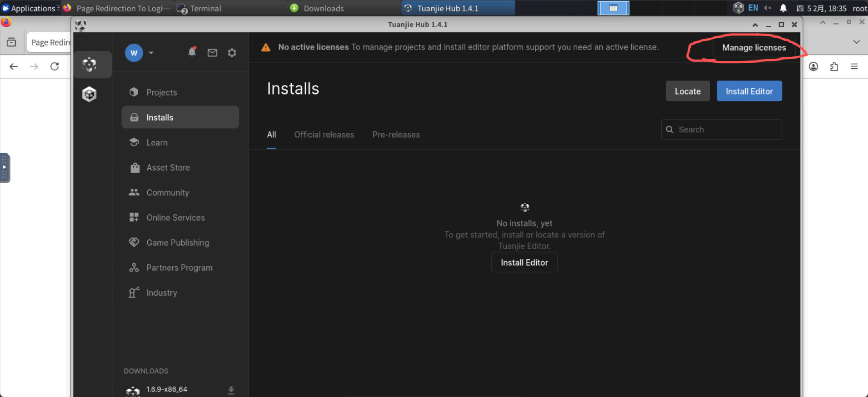
Task: Open the Applications menu in taskbar
Action: 30,8
